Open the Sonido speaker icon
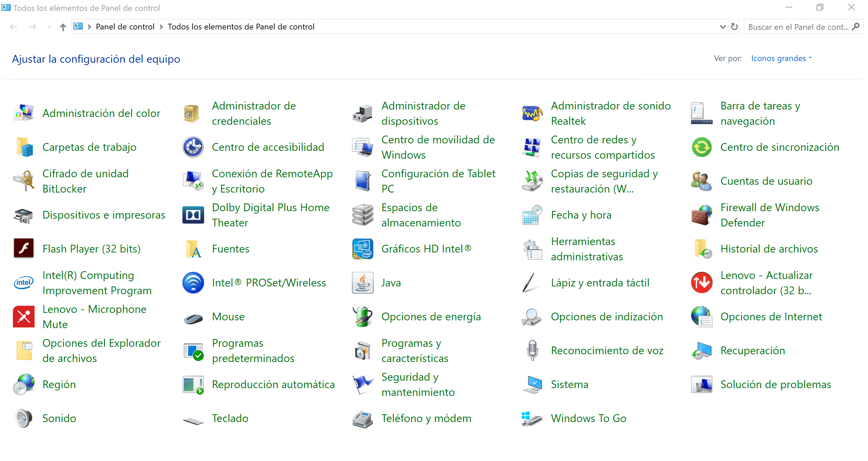 point(23,418)
